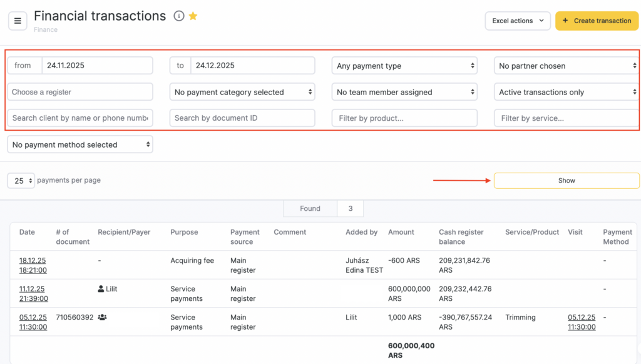Toggle the yellow favorite star
This screenshot has height=364, width=641.
(x=193, y=16)
